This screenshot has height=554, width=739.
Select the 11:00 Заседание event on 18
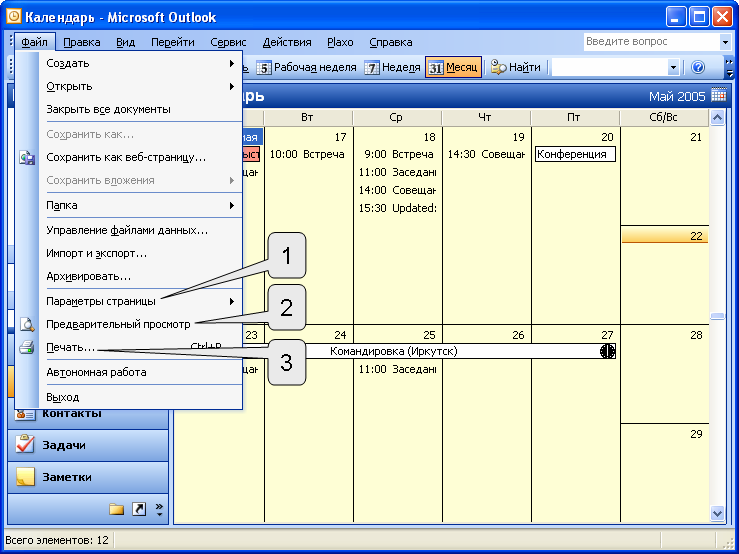(397, 172)
